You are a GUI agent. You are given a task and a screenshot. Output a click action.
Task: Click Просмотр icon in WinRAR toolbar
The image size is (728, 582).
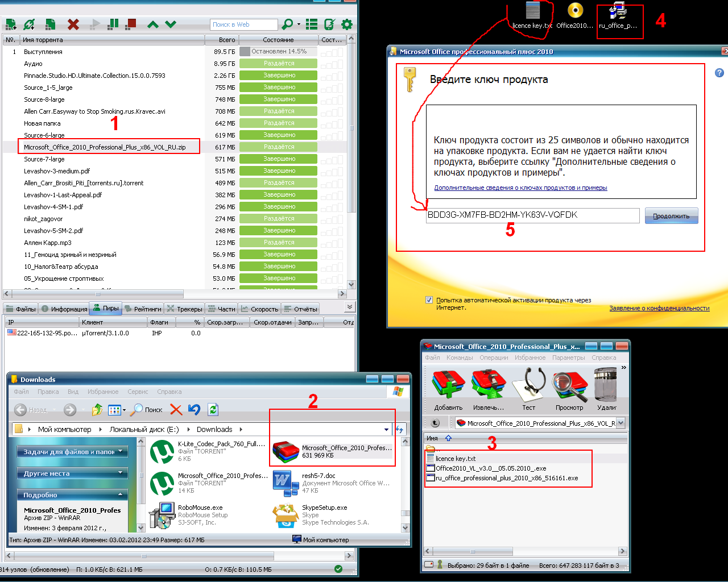pos(569,390)
